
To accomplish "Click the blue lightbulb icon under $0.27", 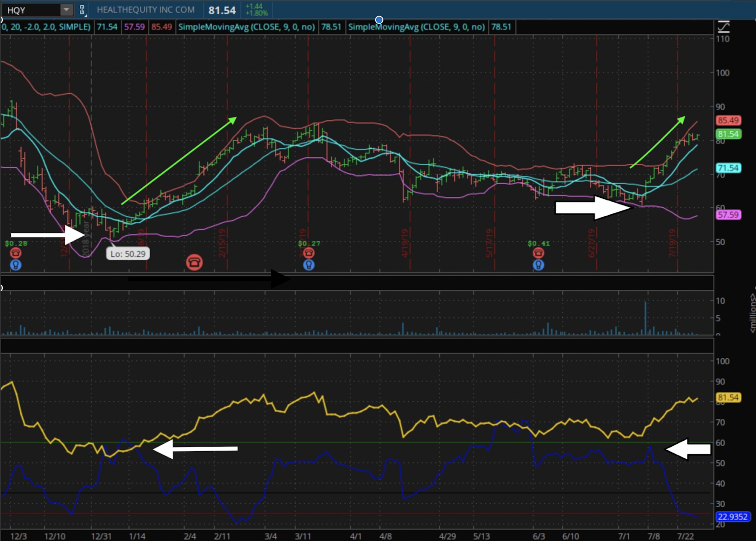I will 309,265.
